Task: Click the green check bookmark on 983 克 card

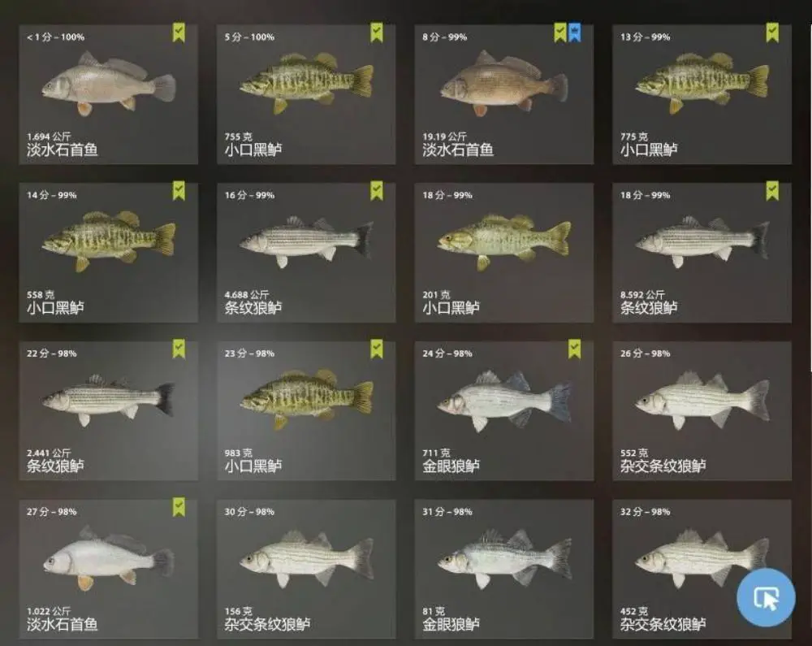Action: coord(377,349)
